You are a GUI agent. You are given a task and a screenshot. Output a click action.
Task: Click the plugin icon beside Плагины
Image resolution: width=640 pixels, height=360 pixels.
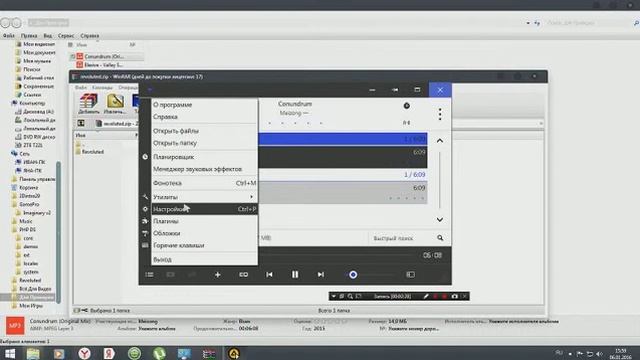[x=145, y=221]
